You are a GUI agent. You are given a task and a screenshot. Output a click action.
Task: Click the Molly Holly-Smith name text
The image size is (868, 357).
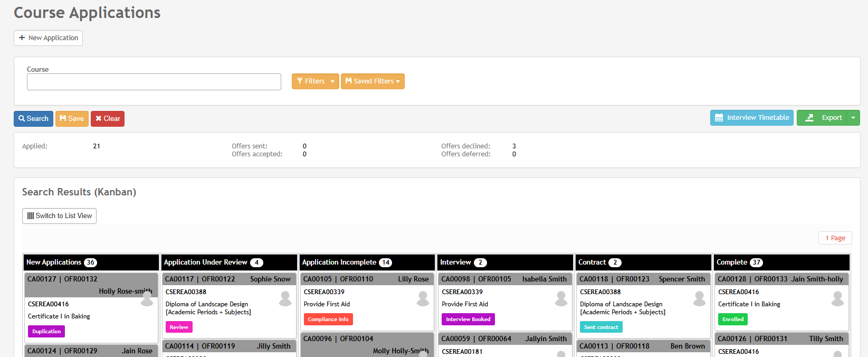pyautogui.click(x=400, y=351)
